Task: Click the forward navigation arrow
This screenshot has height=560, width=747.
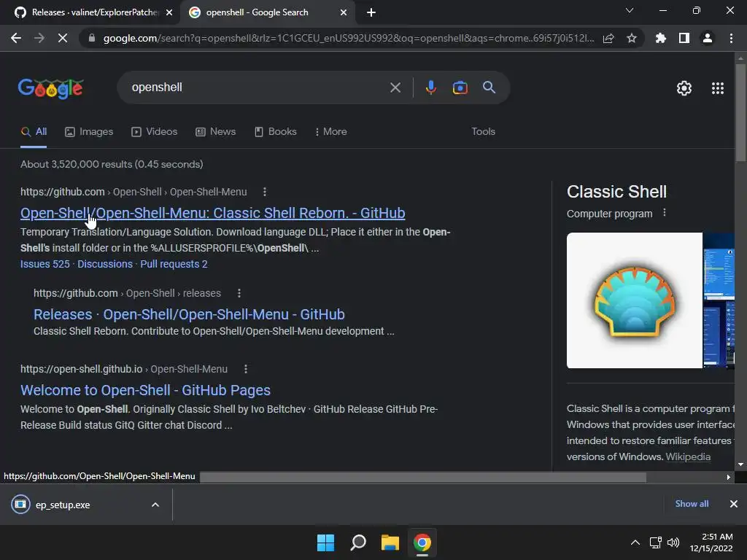Action: coord(39,38)
